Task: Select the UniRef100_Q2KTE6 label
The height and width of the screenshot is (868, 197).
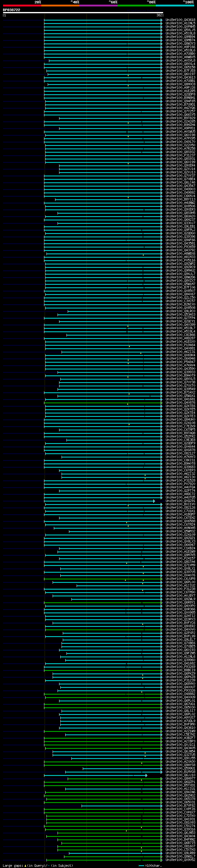Action: (180, 406)
